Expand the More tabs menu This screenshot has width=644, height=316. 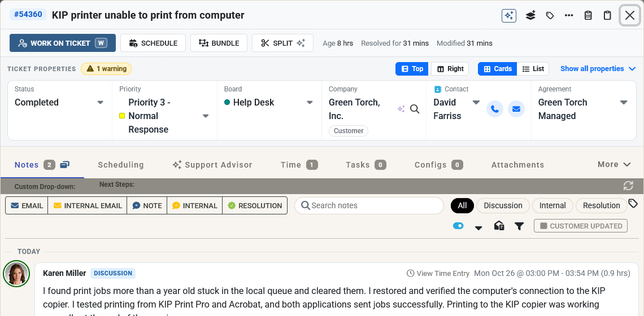(x=614, y=165)
